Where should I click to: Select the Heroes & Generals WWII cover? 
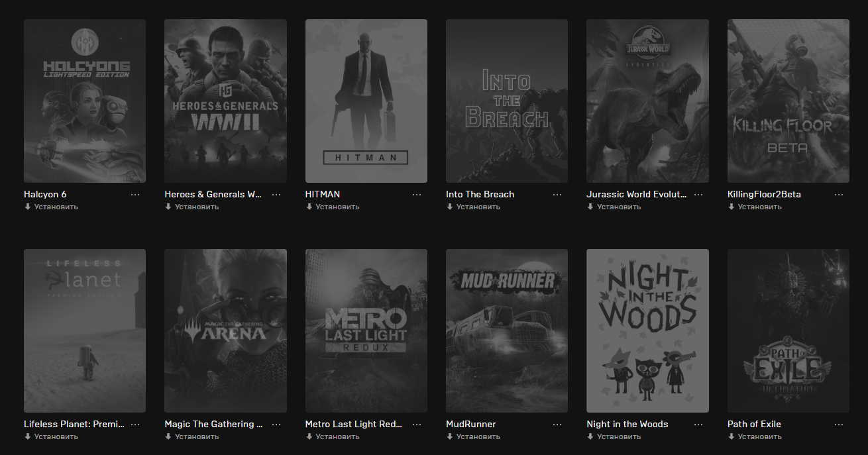225,101
